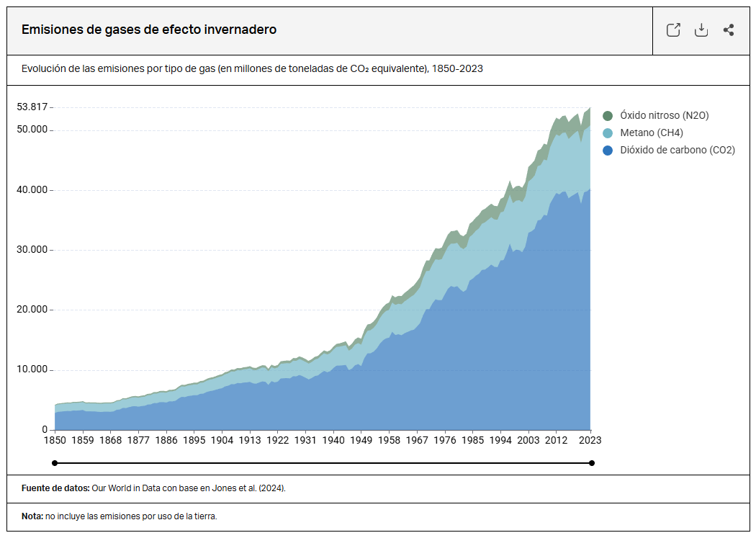Download the emissions chart

(x=701, y=30)
